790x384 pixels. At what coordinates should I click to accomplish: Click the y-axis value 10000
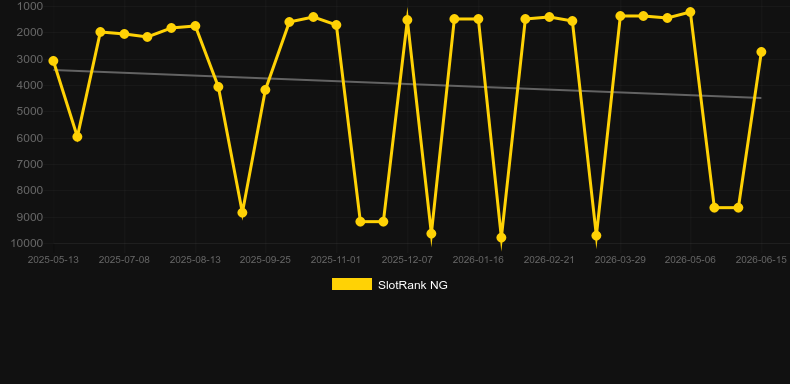pyautogui.click(x=27, y=243)
